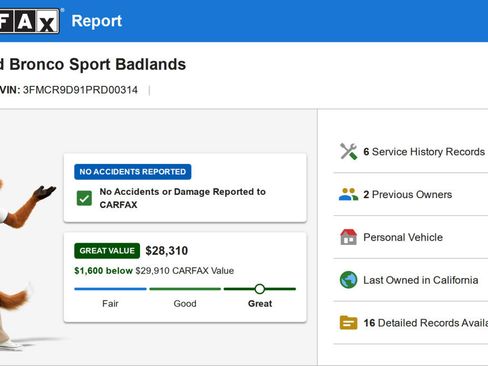Screen dimensions: 488x366
Task: Click the $29,910 CARFAX Value text
Action: point(184,270)
